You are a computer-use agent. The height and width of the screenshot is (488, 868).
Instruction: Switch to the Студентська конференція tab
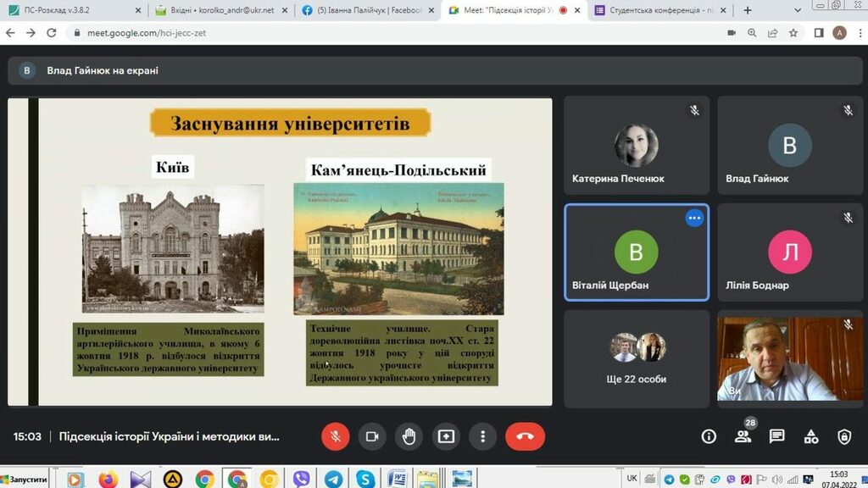(x=657, y=10)
